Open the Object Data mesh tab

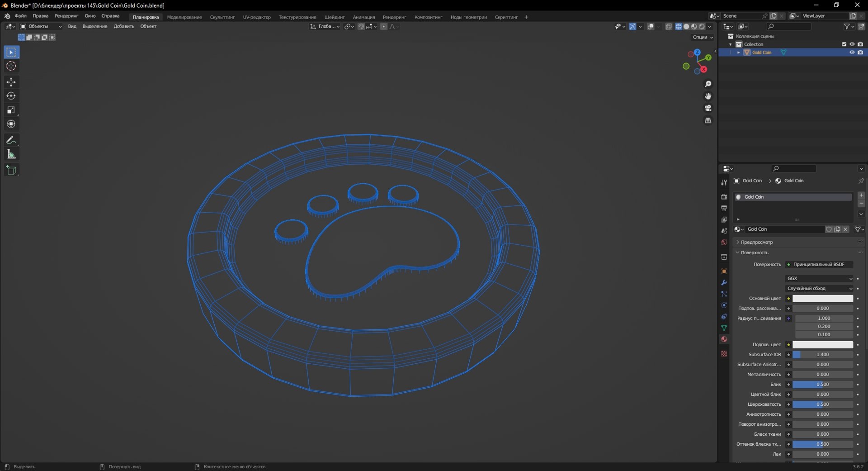pyautogui.click(x=724, y=328)
